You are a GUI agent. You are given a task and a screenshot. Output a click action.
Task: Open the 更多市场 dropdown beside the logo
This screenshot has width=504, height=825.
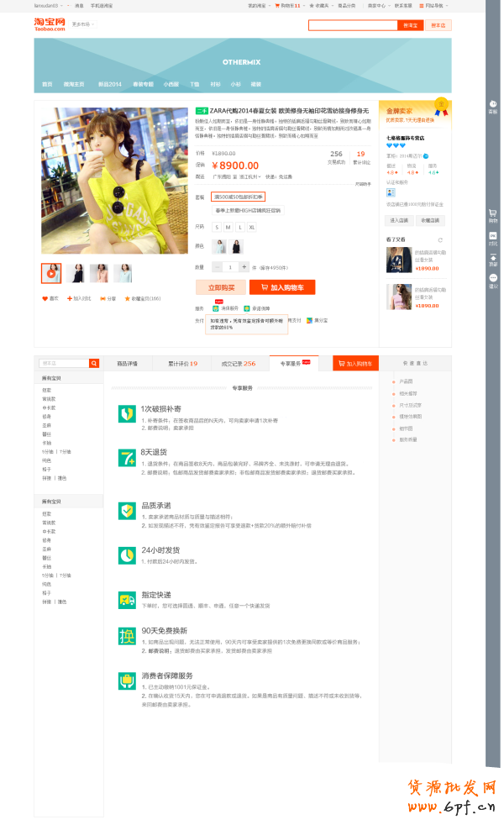point(83,24)
